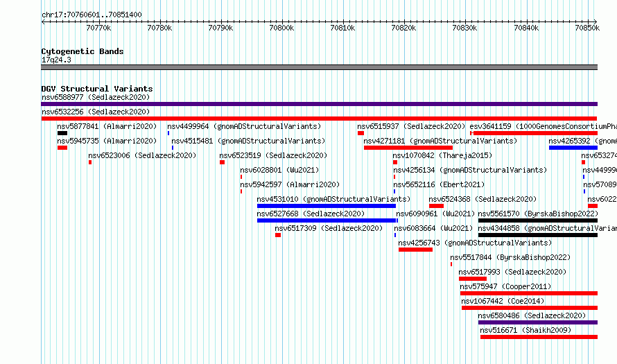The image size is (617, 364).
Task: Select the red nsv6517993 variant bar
Action: pyautogui.click(x=473, y=279)
